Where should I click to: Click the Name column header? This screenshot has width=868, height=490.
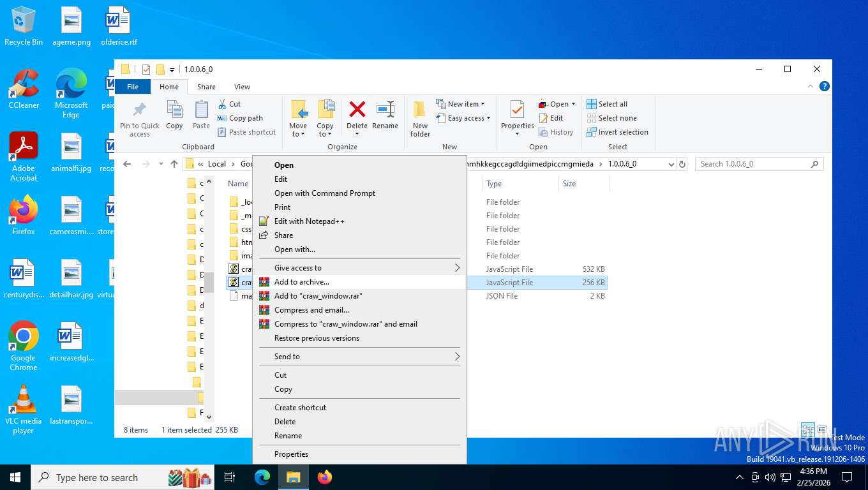click(x=238, y=184)
